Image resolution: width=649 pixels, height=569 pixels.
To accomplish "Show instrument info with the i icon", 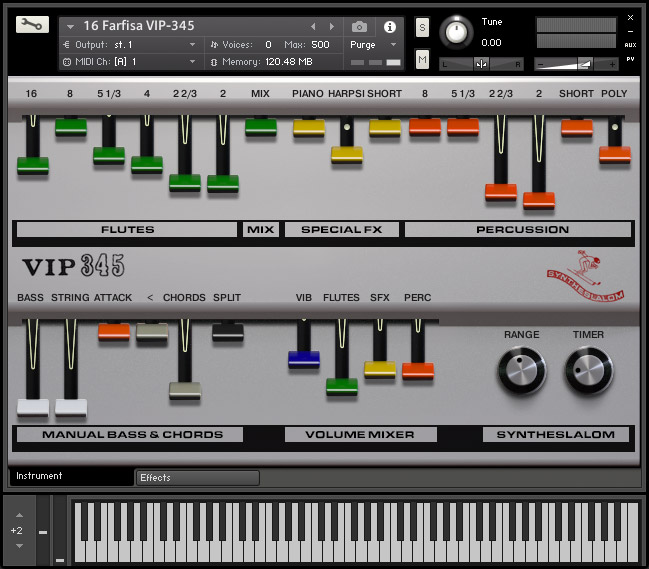I will (x=389, y=27).
